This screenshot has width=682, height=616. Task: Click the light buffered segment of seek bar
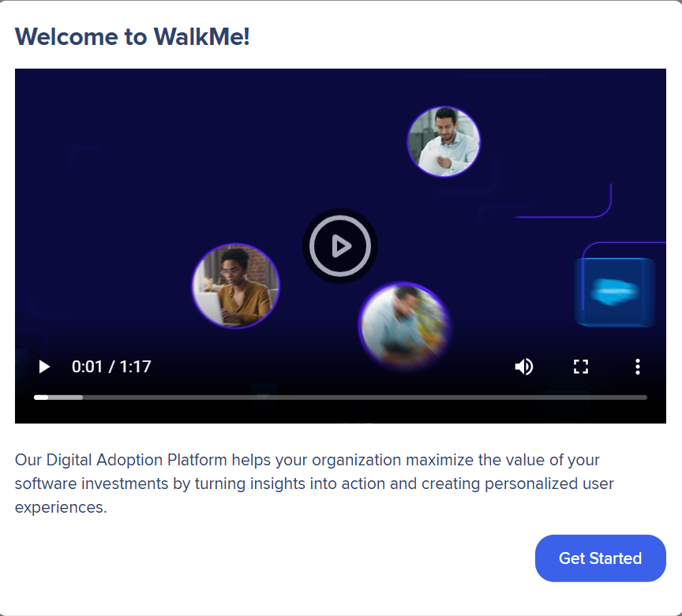[66, 398]
